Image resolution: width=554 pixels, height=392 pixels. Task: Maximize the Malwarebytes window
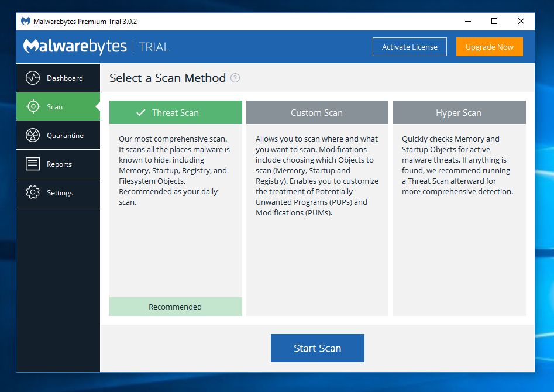494,21
